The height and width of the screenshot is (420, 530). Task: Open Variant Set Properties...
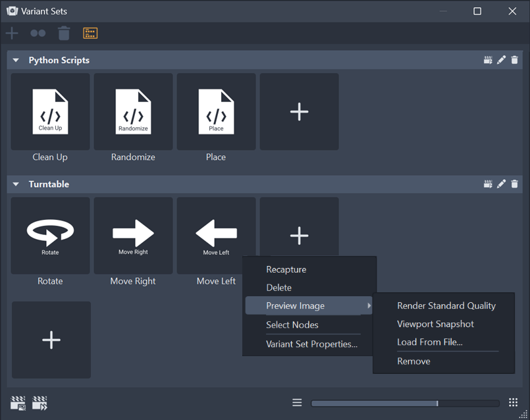coord(311,344)
